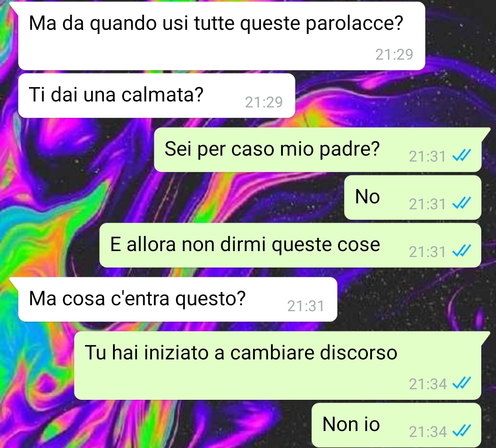Screen dimensions: 496x448
Task: Select the green 'No' message bubble
Action: [x=413, y=197]
